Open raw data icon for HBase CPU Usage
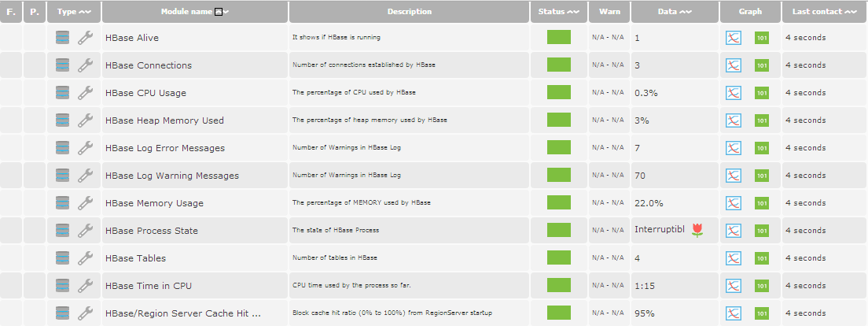Image resolution: width=868 pixels, height=326 pixels. [x=762, y=93]
